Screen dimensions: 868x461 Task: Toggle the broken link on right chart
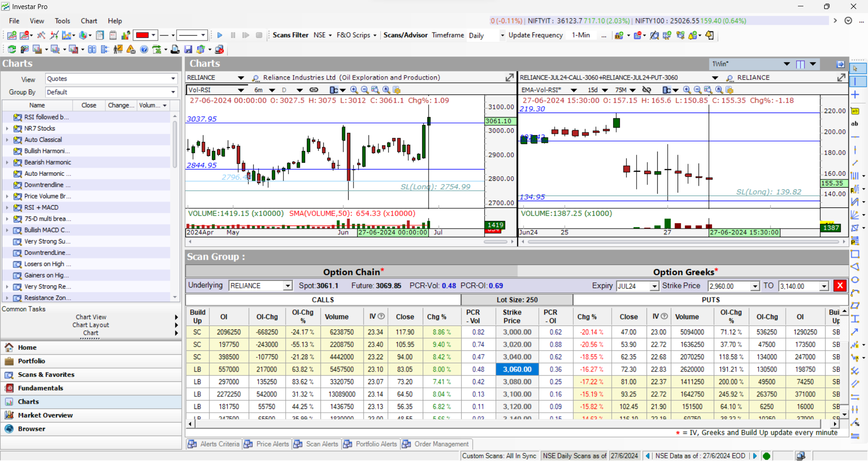point(647,90)
